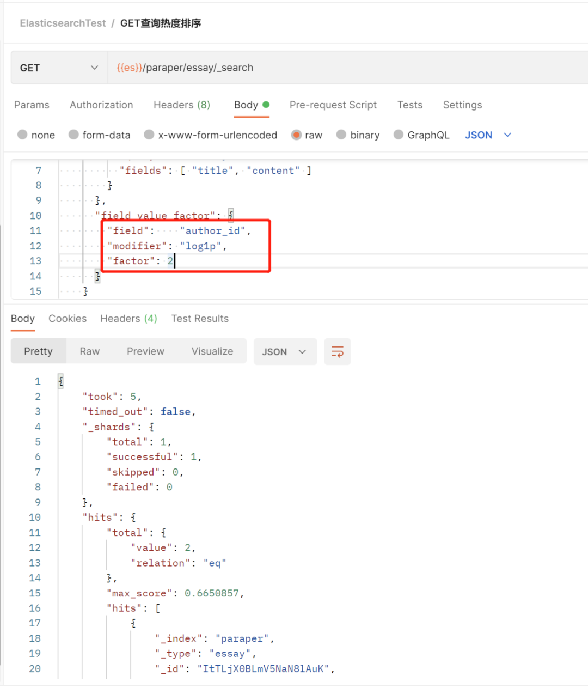Image resolution: width=588 pixels, height=700 pixels.
Task: Switch to the Test Results tab
Action: pos(200,319)
